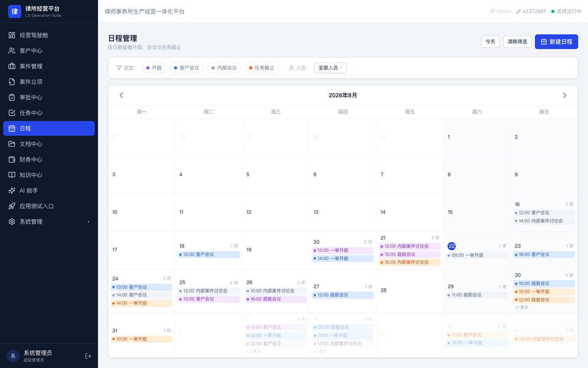This screenshot has width=588, height=368.
Task: Toggle the 任务截止 type filter
Action: 262,68
